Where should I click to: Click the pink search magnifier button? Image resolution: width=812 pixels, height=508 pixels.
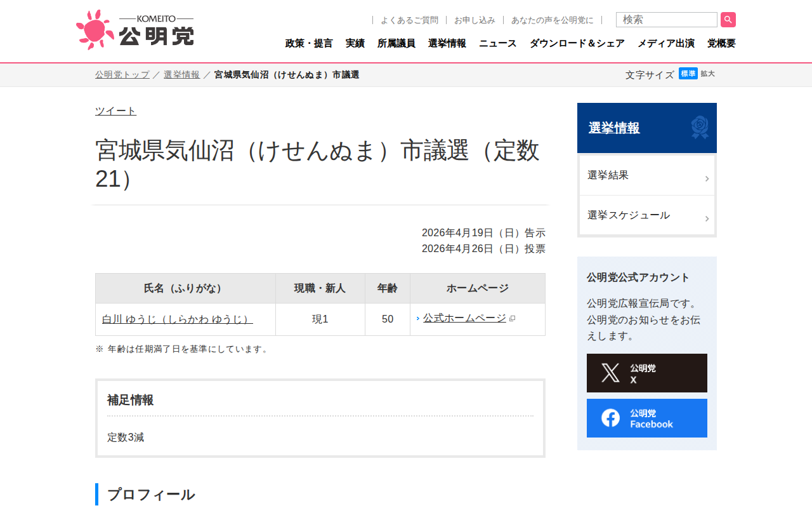pos(728,20)
